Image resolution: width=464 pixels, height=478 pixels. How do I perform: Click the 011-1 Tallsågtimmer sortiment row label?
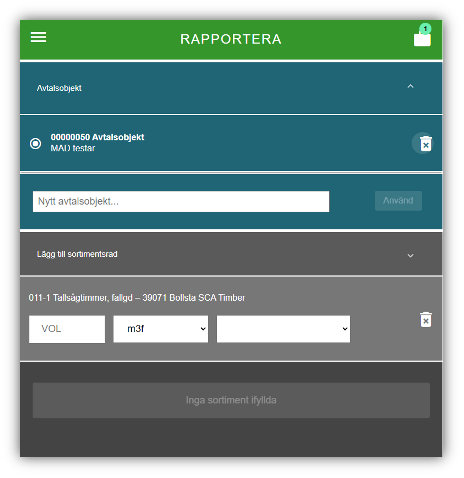pyautogui.click(x=137, y=298)
